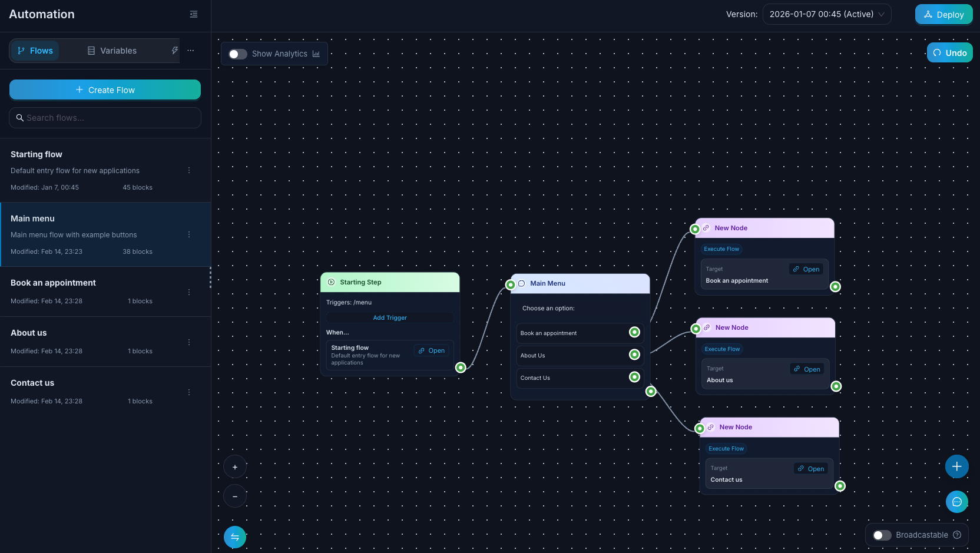Image resolution: width=980 pixels, height=553 pixels.
Task: Zoom in using the plus control on the canvas
Action: coord(235,466)
